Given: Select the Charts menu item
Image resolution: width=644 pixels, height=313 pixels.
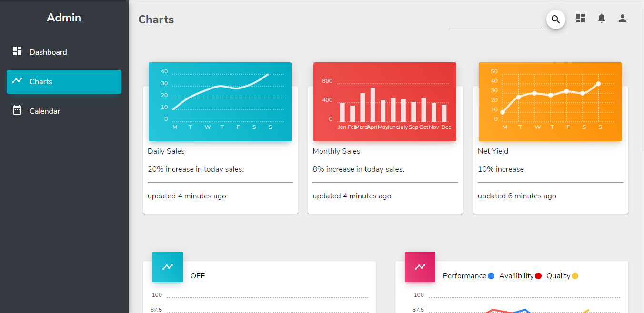Looking at the screenshot, I should click(64, 82).
